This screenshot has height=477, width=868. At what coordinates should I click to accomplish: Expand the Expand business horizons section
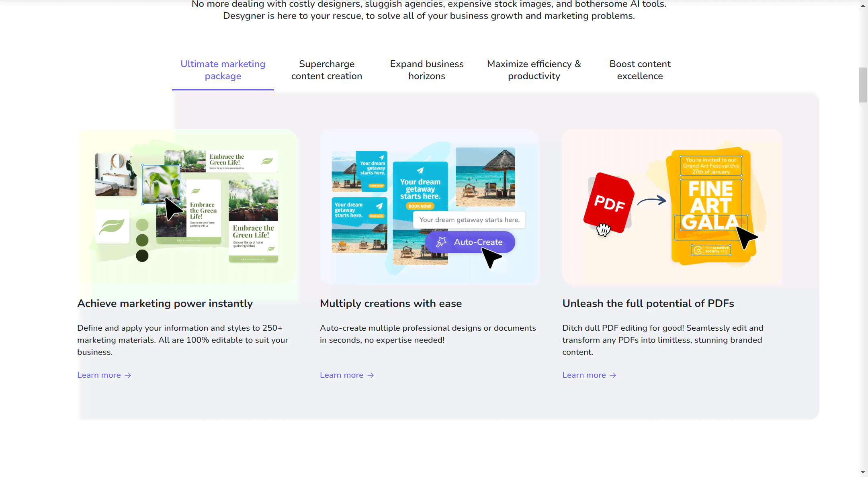[427, 70]
